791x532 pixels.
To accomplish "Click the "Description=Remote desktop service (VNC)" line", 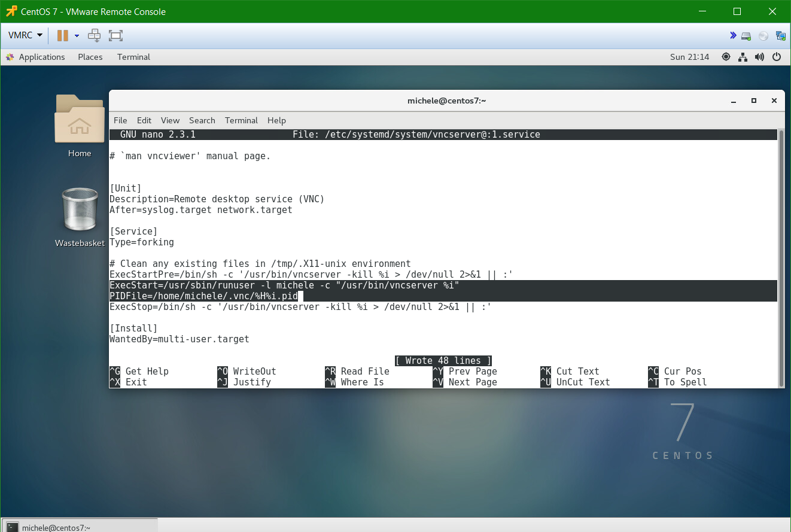I will tap(218, 199).
